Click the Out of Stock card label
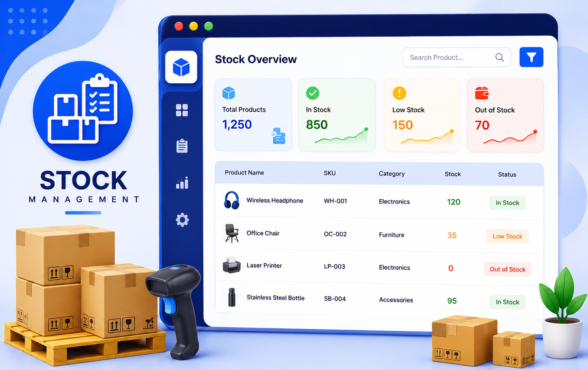Viewport: 588px width, 370px height. pos(495,110)
